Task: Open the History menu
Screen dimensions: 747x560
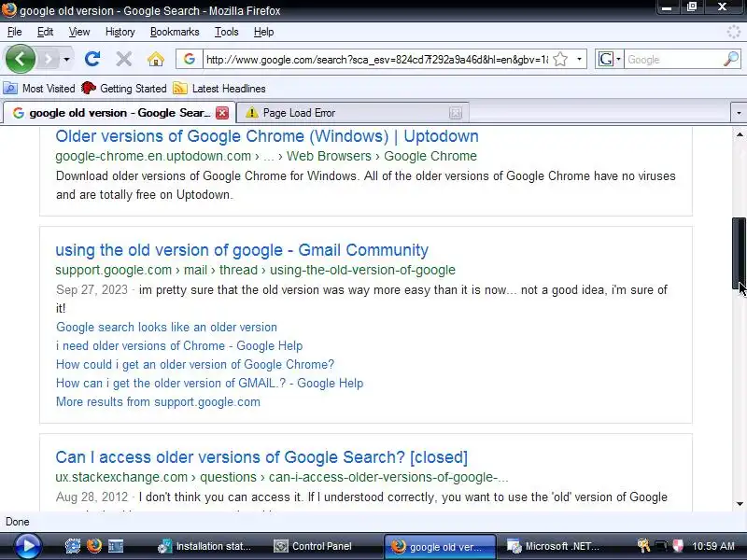Action: point(120,32)
